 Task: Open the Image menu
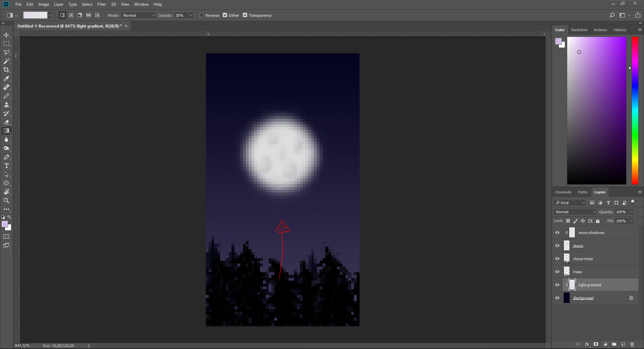(x=44, y=4)
